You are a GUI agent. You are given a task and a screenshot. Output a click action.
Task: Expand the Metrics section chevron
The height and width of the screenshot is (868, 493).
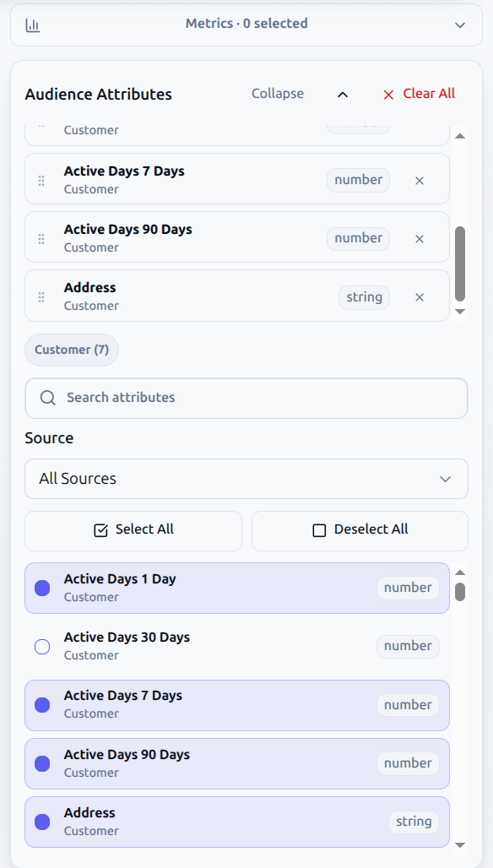pyautogui.click(x=460, y=25)
